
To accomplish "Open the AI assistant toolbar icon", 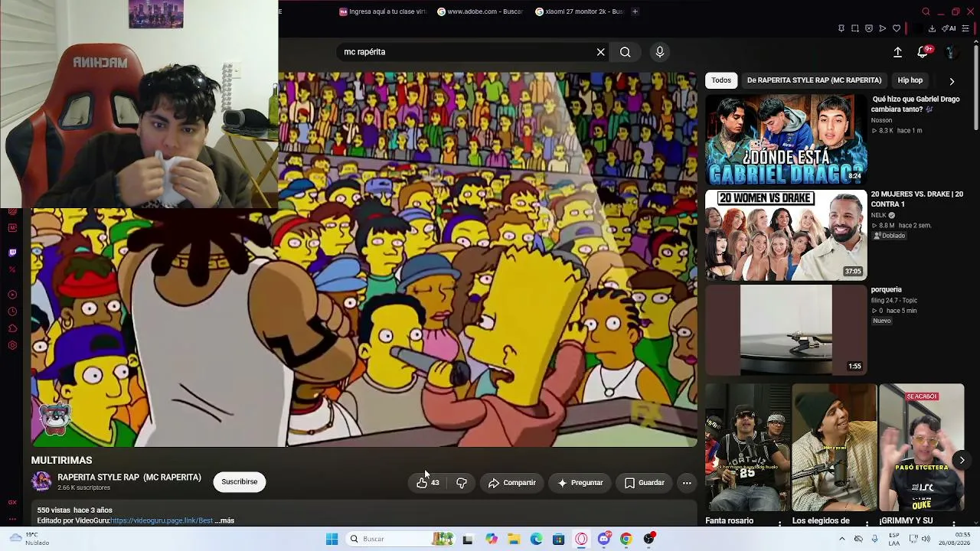I will pos(949,28).
